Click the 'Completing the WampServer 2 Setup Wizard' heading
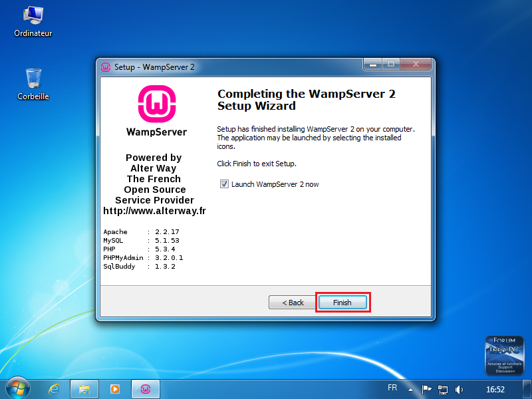Viewport: 532px width, 399px height. (x=307, y=99)
